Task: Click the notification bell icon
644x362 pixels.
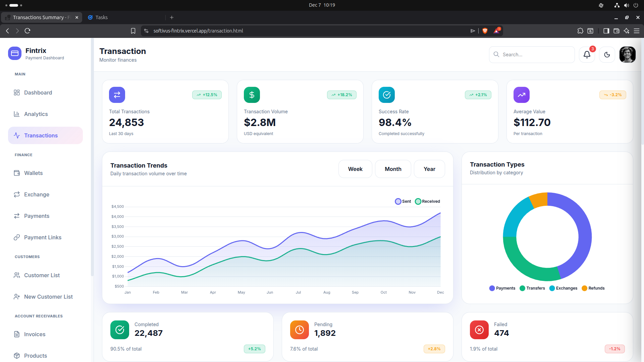Action: pyautogui.click(x=587, y=55)
